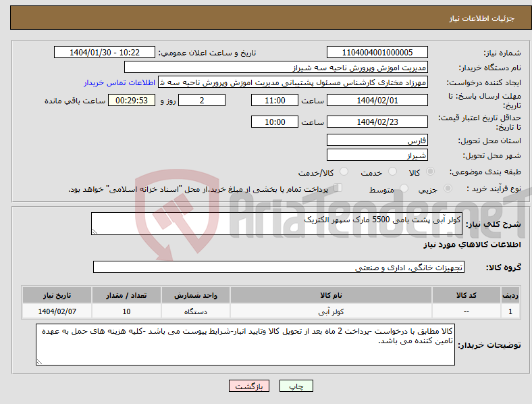Open اطلاعات تماس خریدار link

coord(119,82)
